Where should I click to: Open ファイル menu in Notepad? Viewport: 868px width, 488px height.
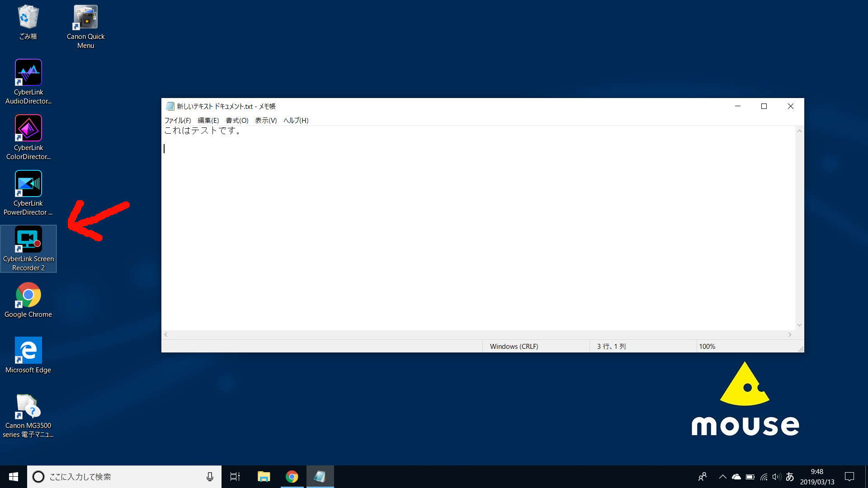176,120
